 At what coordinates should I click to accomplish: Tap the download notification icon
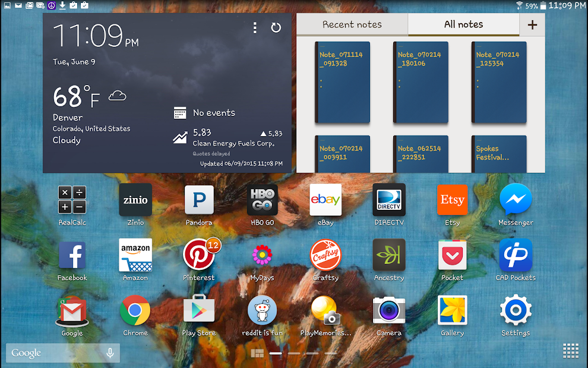[x=62, y=5]
